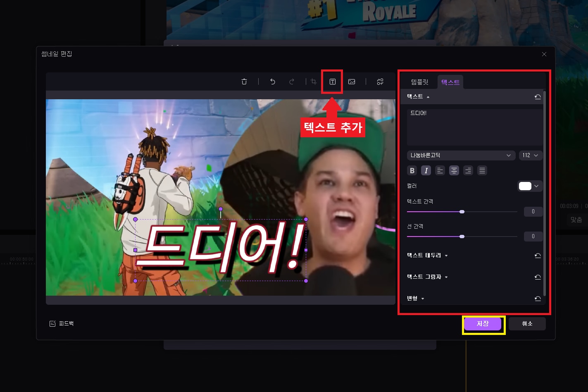The image size is (588, 392).
Task: Adjust the 선 간격 slider handle
Action: pyautogui.click(x=462, y=237)
